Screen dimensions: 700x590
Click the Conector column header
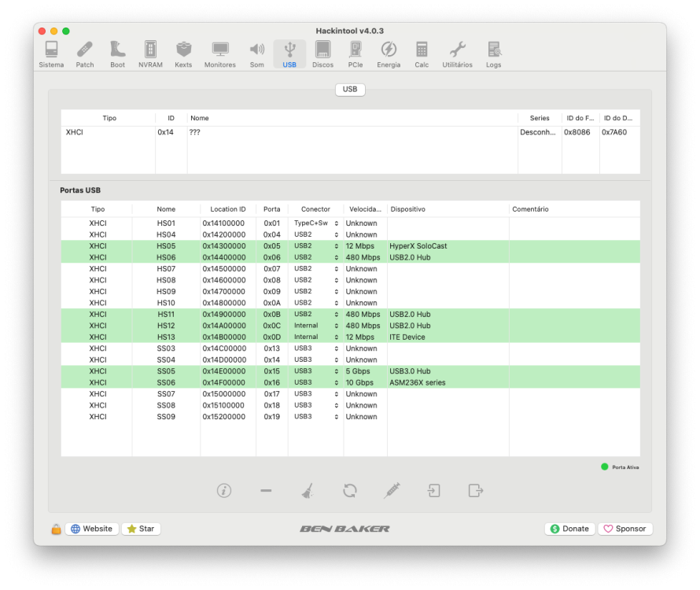(315, 209)
